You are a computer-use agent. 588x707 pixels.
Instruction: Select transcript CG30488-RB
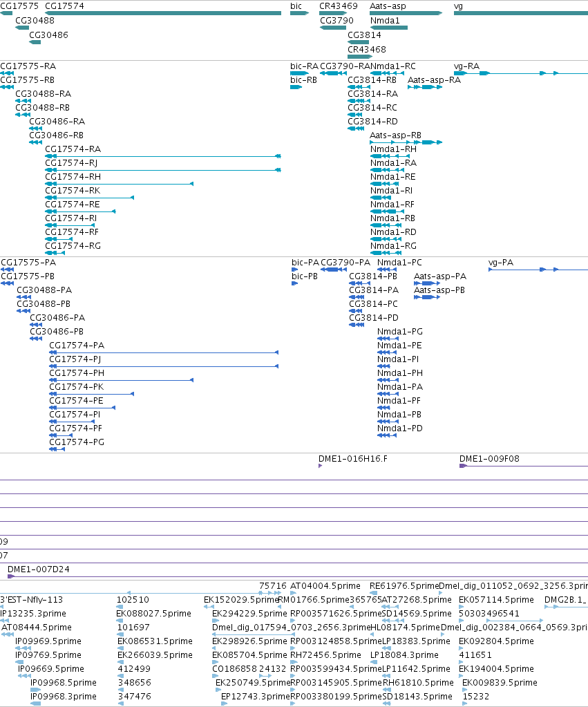tap(42, 107)
